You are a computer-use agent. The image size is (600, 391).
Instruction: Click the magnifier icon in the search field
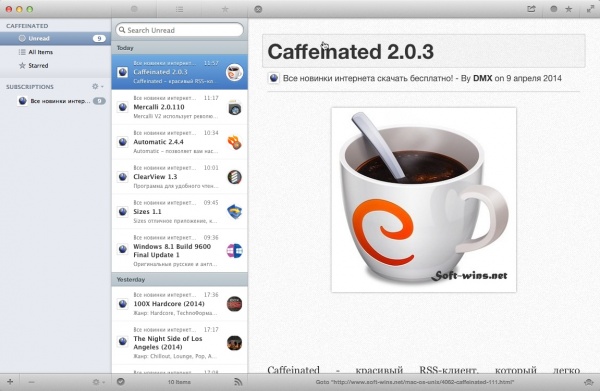122,30
